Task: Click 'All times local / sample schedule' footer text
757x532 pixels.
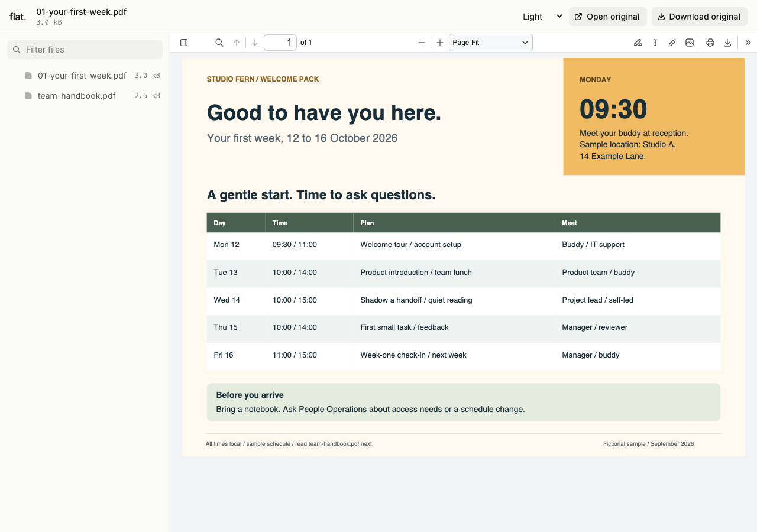Action: 248,444
